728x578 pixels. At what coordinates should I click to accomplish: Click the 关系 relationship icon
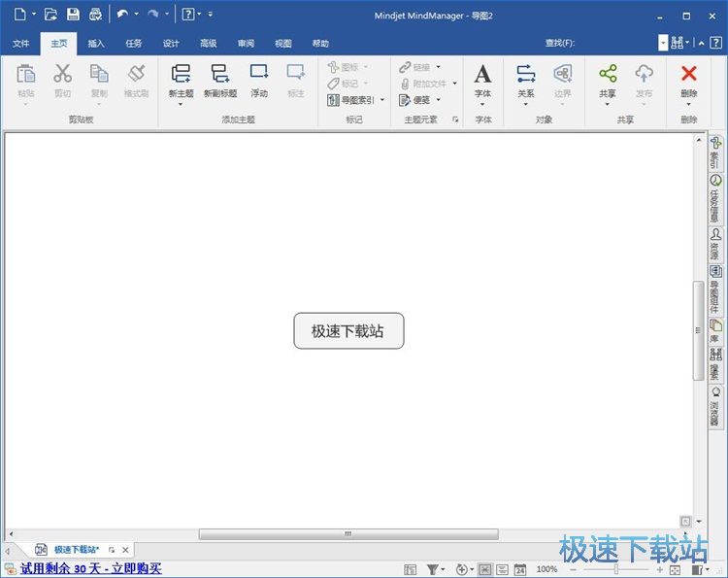[x=525, y=75]
